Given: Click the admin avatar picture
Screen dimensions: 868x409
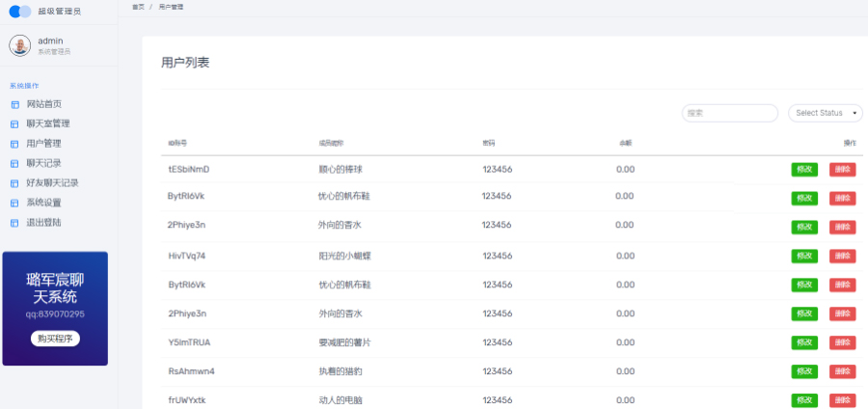Looking at the screenshot, I should (x=20, y=45).
